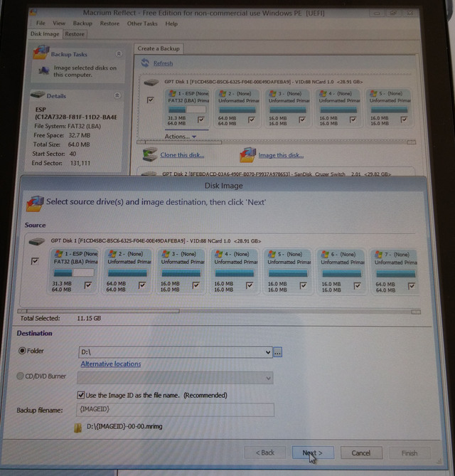Uncheck Source partition 1 ESP checkbox
455x476 pixels.
coord(88,285)
